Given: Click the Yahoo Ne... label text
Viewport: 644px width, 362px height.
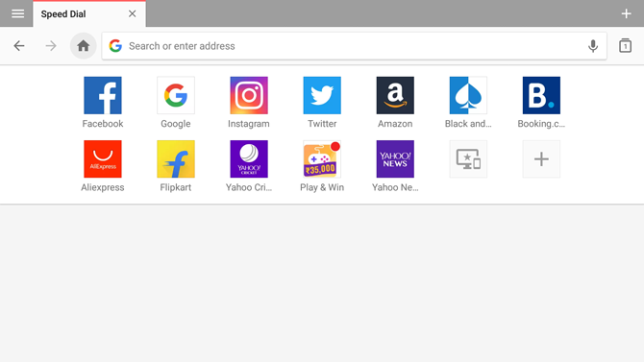Looking at the screenshot, I should click(x=395, y=187).
